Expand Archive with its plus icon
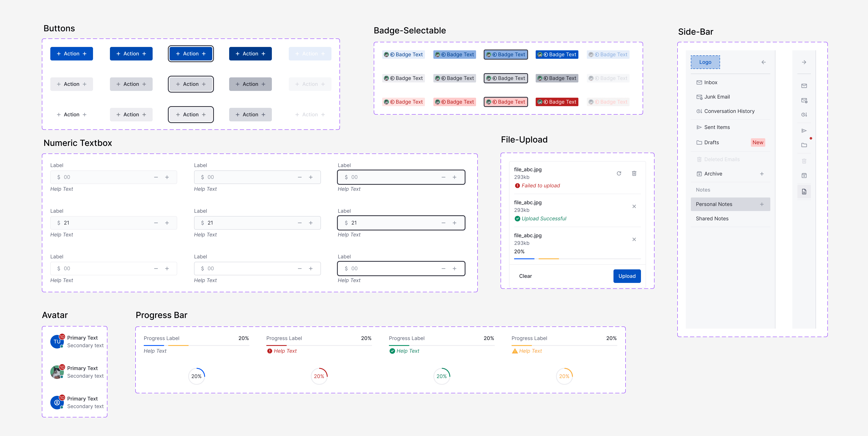 pos(761,174)
